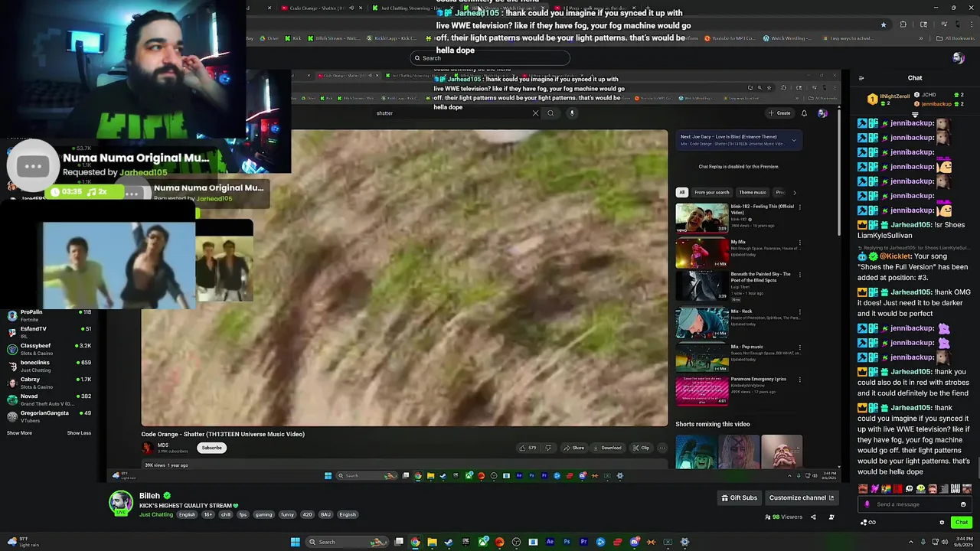Select the Theme music chip
Viewport: 980px width, 551px height.
(x=753, y=192)
